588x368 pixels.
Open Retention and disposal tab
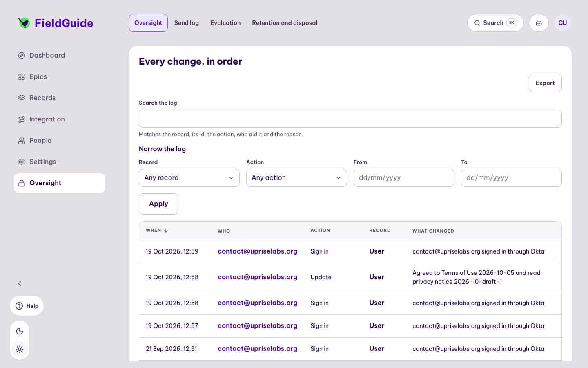point(285,23)
